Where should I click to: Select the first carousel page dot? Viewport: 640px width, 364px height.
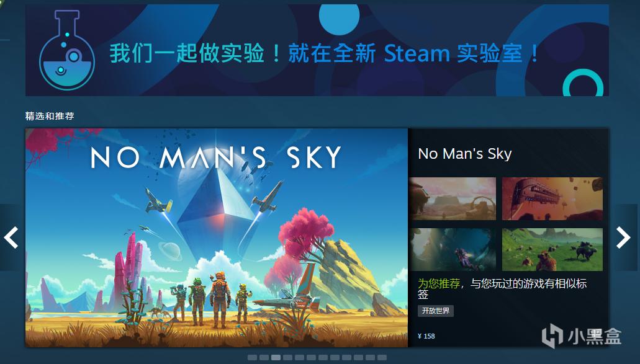click(x=252, y=357)
